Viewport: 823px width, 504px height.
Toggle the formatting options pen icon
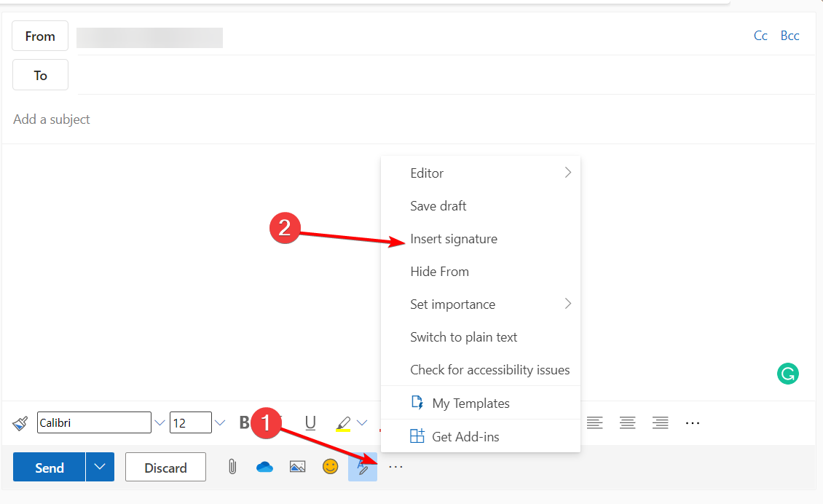click(x=363, y=467)
